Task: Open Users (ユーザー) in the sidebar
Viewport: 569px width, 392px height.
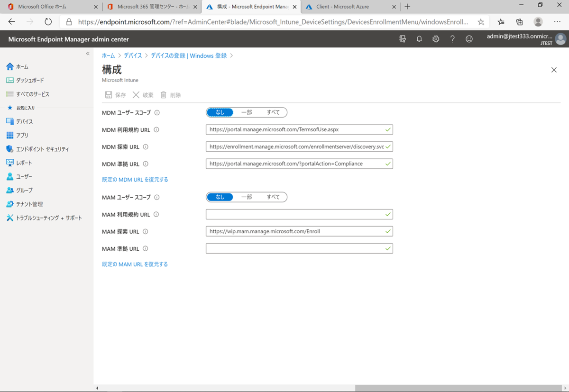Action: click(19, 177)
